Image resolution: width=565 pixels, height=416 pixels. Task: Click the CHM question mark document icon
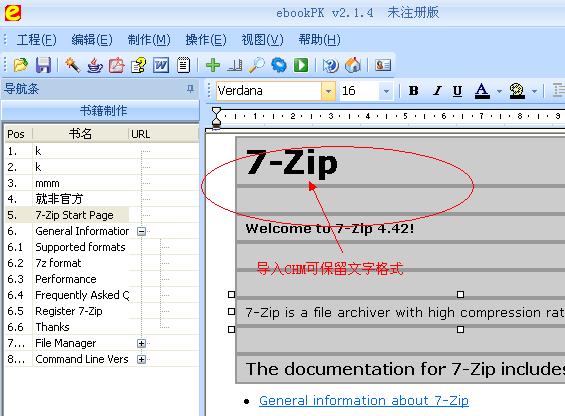139,65
